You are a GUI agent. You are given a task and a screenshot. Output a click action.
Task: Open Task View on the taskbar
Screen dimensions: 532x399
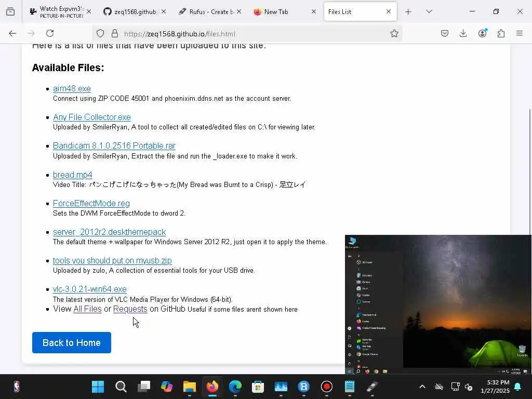(144, 387)
